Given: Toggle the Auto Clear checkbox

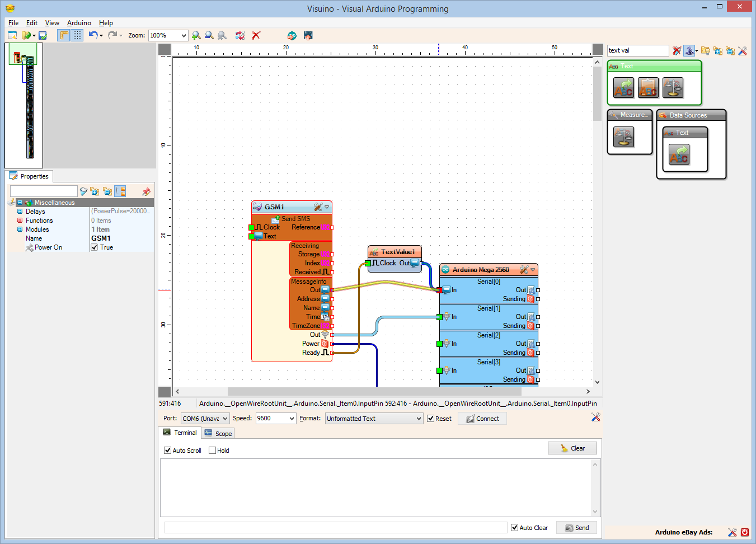Looking at the screenshot, I should pos(514,528).
